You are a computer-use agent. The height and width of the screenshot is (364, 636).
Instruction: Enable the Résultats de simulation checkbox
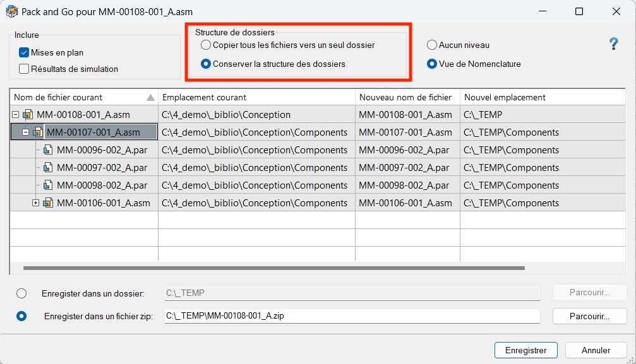[x=24, y=69]
